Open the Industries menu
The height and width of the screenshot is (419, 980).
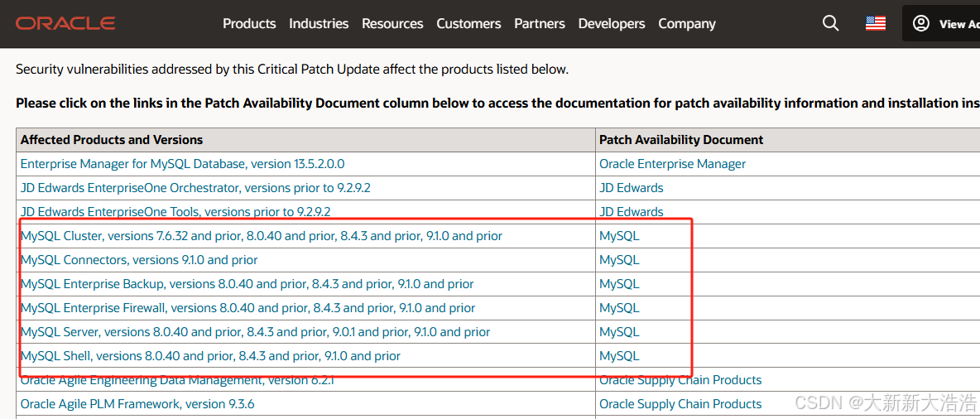[x=319, y=24]
